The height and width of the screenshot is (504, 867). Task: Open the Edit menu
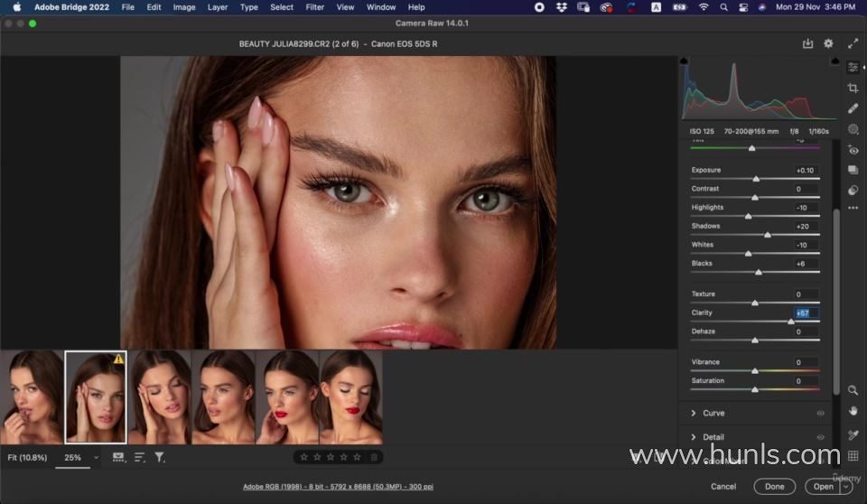(154, 7)
